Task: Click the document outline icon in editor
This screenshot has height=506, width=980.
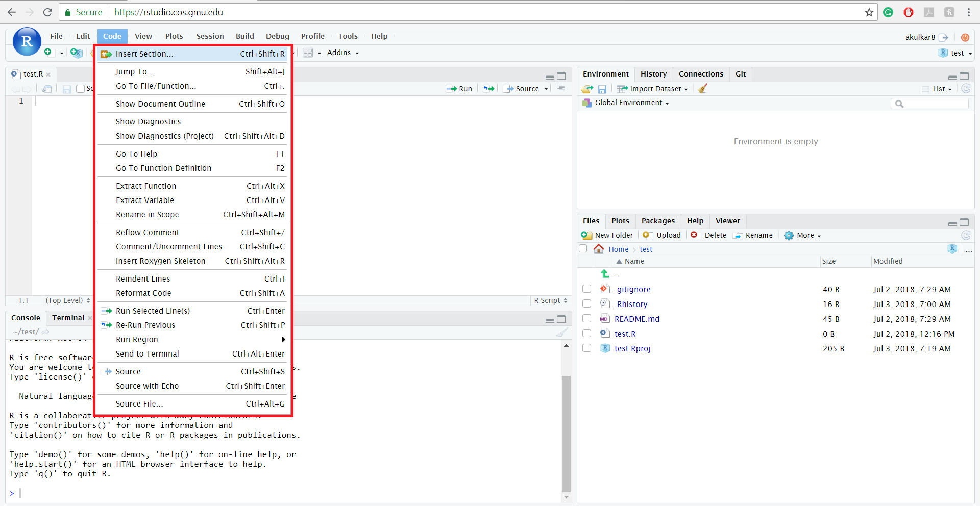Action: coord(561,88)
